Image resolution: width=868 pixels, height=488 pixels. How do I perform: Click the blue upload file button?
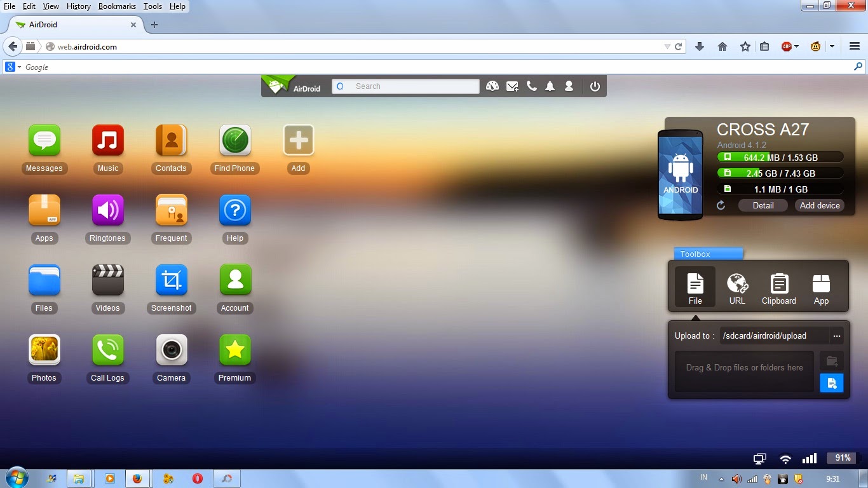832,383
